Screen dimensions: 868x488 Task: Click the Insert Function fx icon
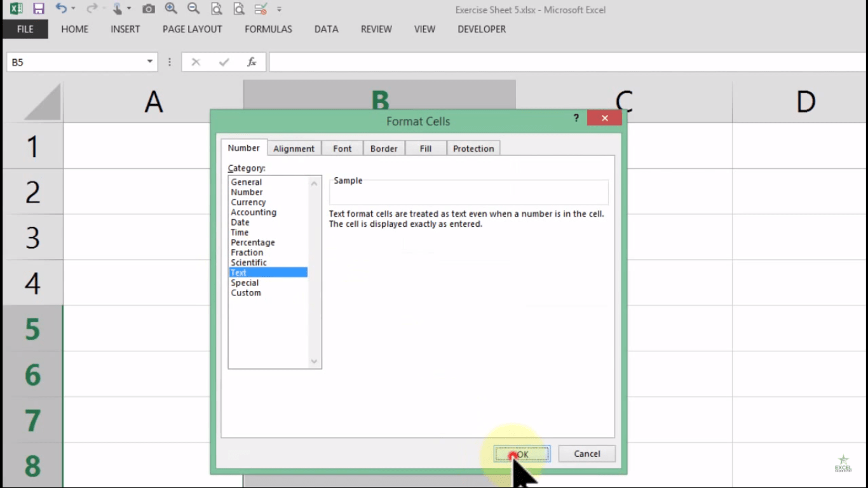251,62
